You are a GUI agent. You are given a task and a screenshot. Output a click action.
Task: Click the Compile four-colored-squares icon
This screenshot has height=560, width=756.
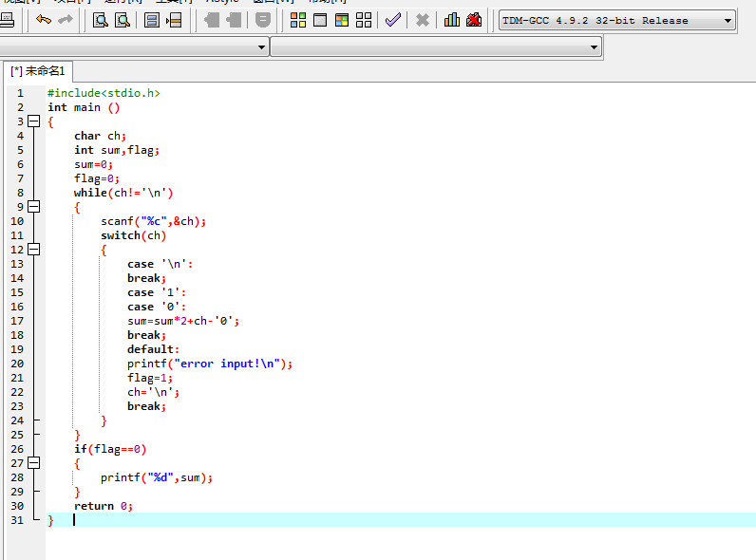click(x=298, y=20)
